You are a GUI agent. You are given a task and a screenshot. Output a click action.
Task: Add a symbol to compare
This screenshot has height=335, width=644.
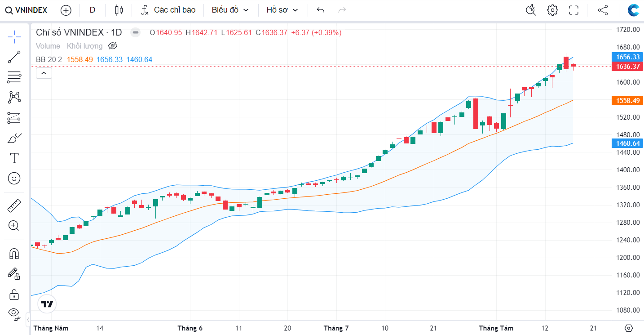pos(66,10)
